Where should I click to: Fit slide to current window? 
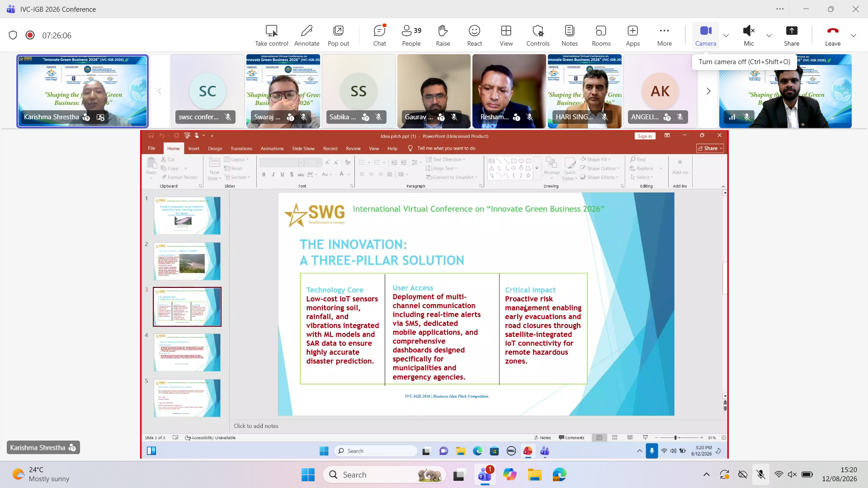click(723, 437)
